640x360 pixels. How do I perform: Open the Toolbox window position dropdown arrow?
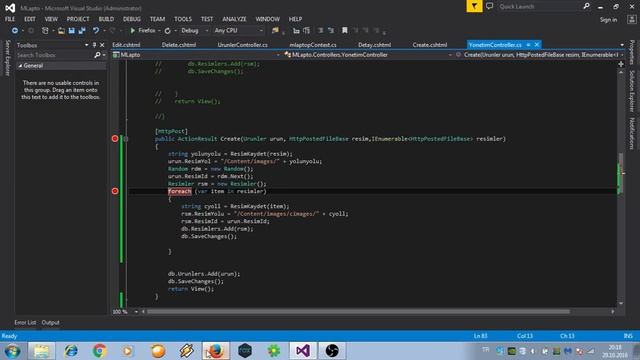pyautogui.click(x=86, y=45)
